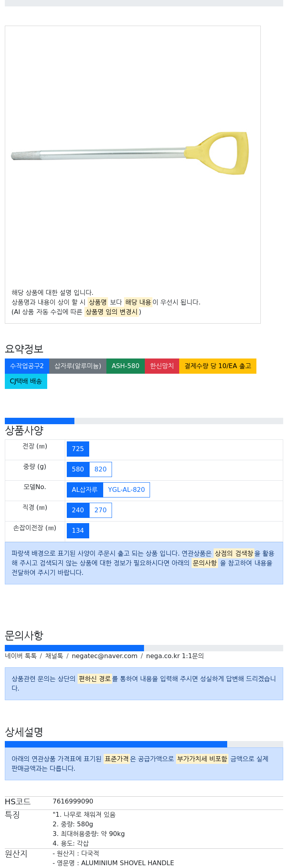Choose the 580 weight option
Screen dimensions: 288x868
coord(78,469)
